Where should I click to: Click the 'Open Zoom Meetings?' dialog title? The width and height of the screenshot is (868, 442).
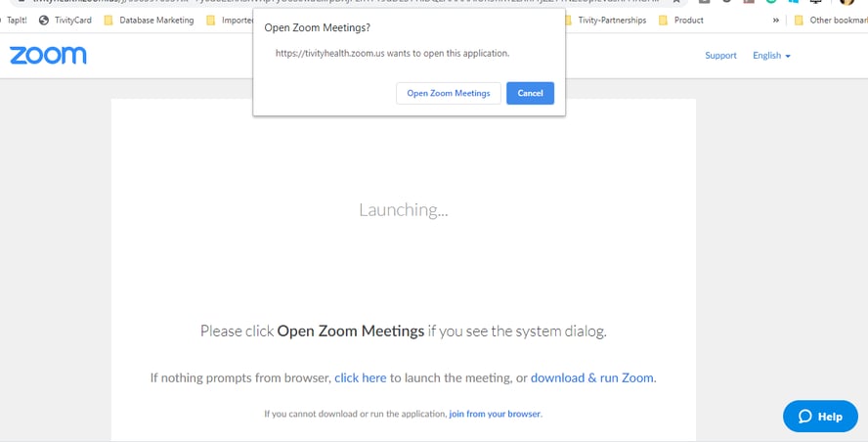click(318, 27)
